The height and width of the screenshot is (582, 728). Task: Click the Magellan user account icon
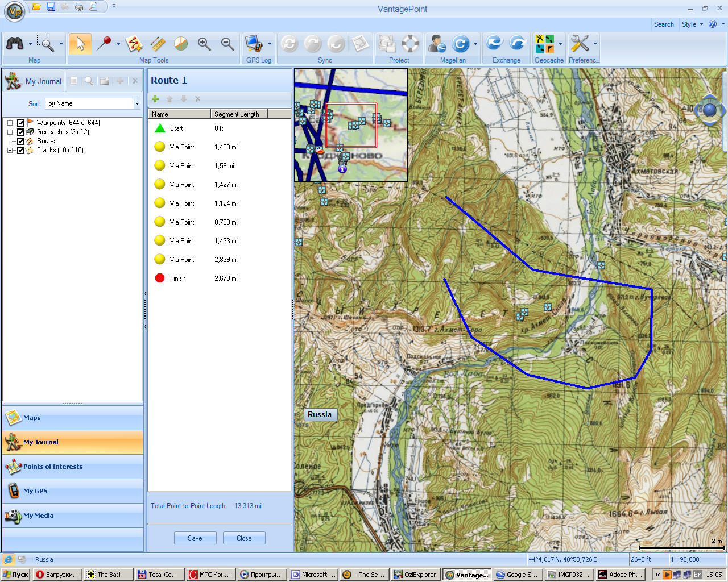[437, 43]
